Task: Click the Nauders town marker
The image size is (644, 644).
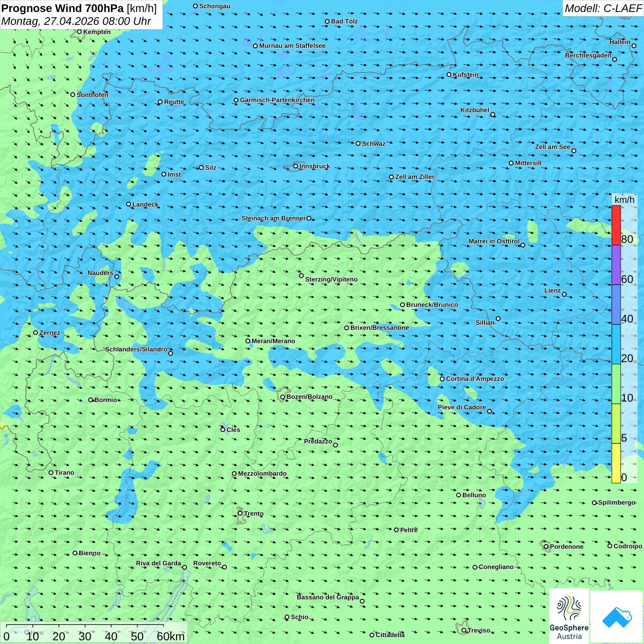Action: [117, 276]
